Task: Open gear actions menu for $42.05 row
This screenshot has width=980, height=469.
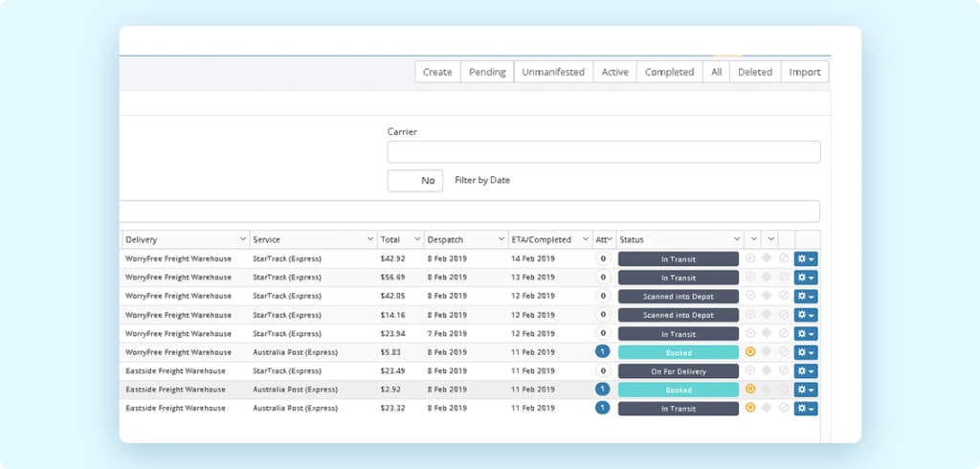Action: [x=806, y=297]
